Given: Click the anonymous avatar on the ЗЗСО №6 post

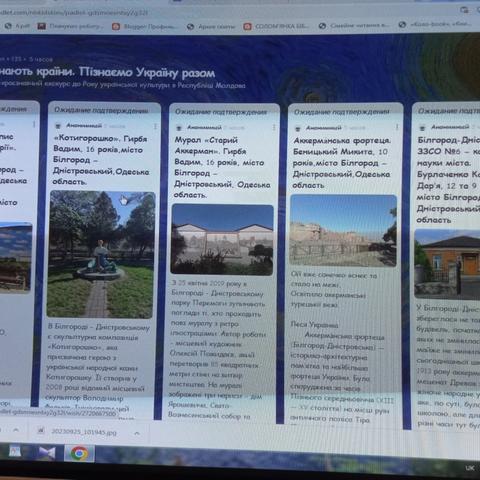Looking at the screenshot, I should tap(423, 127).
